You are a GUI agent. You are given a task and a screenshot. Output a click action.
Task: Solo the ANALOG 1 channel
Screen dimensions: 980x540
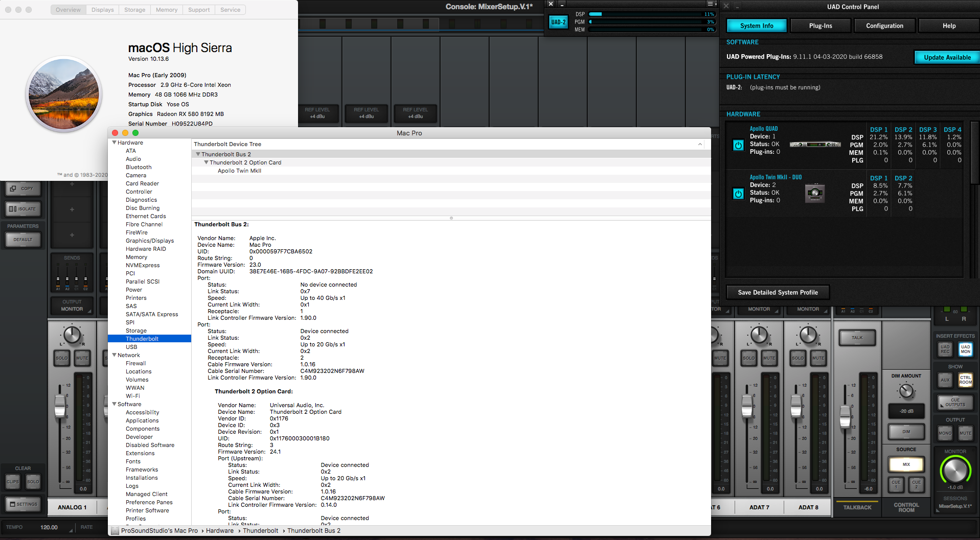[61, 358]
